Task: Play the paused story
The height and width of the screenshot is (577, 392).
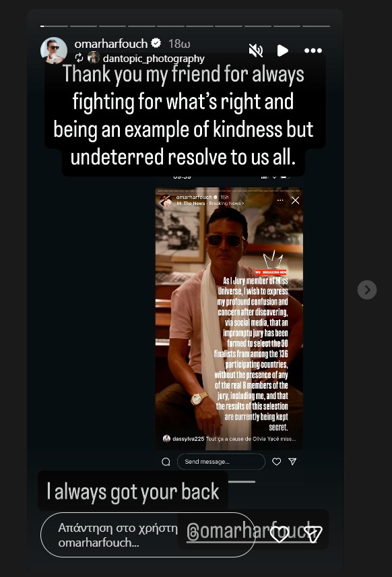Action: coord(282,51)
